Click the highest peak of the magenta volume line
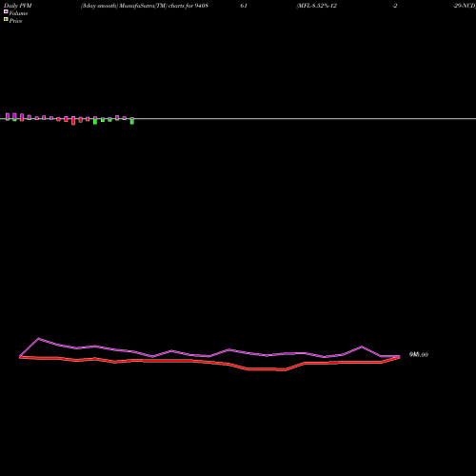 click(x=38, y=339)
